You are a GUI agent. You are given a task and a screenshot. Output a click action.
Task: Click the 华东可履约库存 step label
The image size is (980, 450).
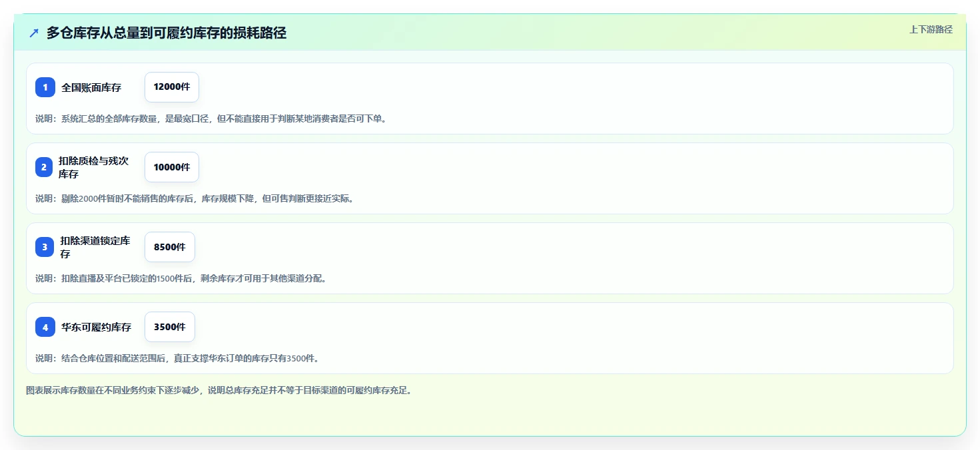(x=97, y=327)
